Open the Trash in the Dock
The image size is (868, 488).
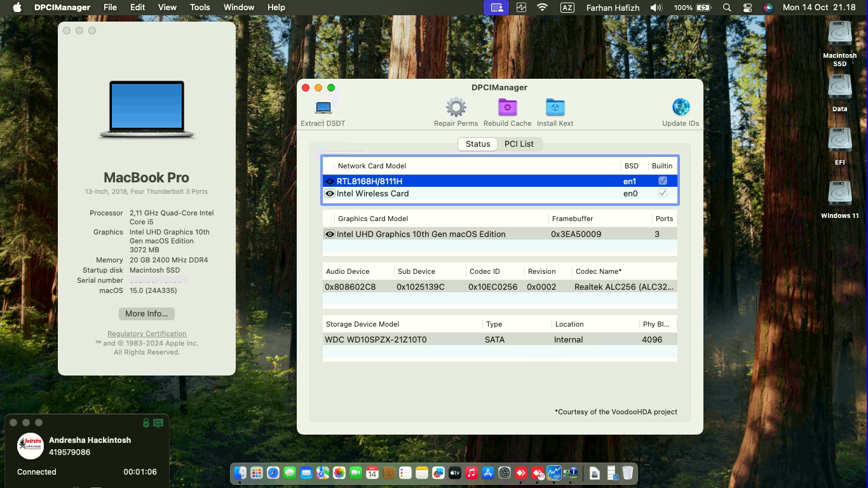(627, 473)
